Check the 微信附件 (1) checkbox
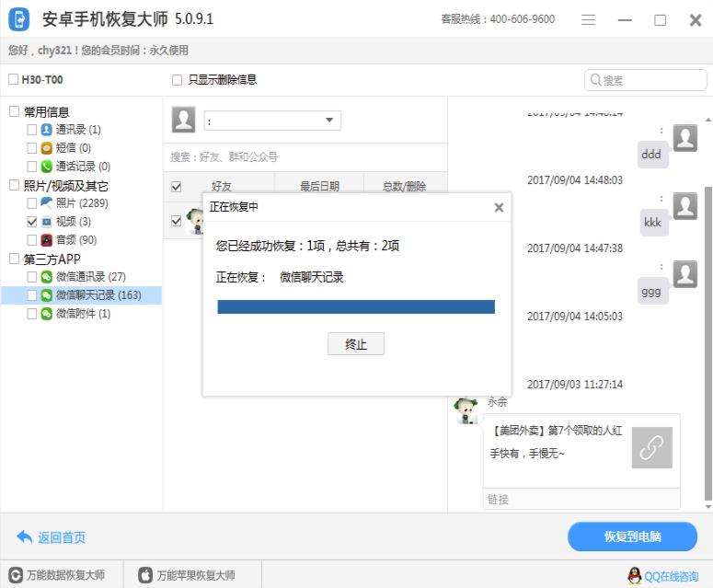This screenshot has width=713, height=588. [x=32, y=314]
